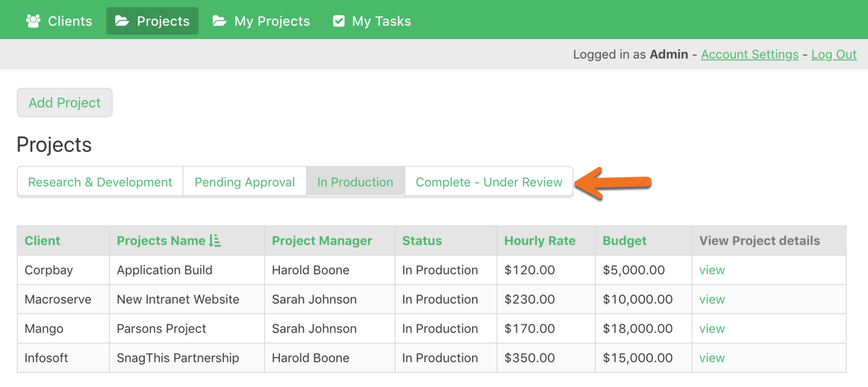Open the My Tasks menu item
This screenshot has height=387, width=868.
click(381, 21)
